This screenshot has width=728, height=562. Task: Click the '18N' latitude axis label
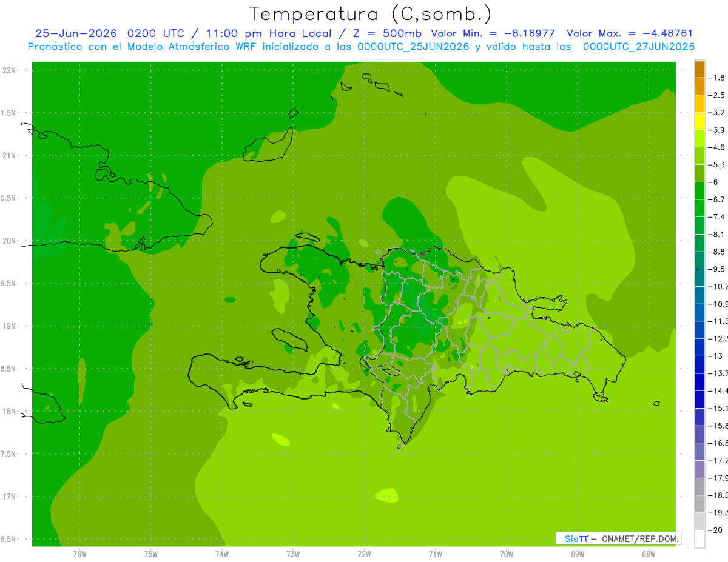coord(10,412)
